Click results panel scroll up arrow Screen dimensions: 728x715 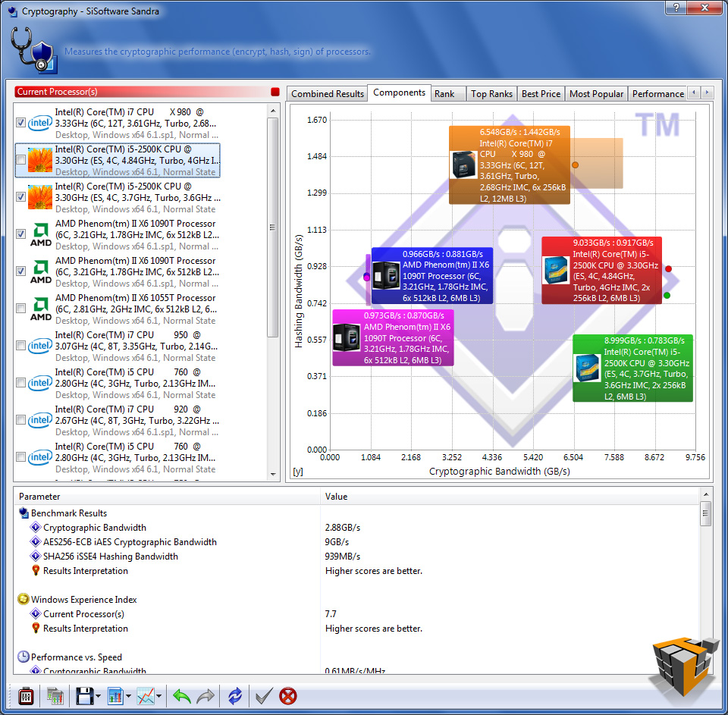tap(706, 494)
